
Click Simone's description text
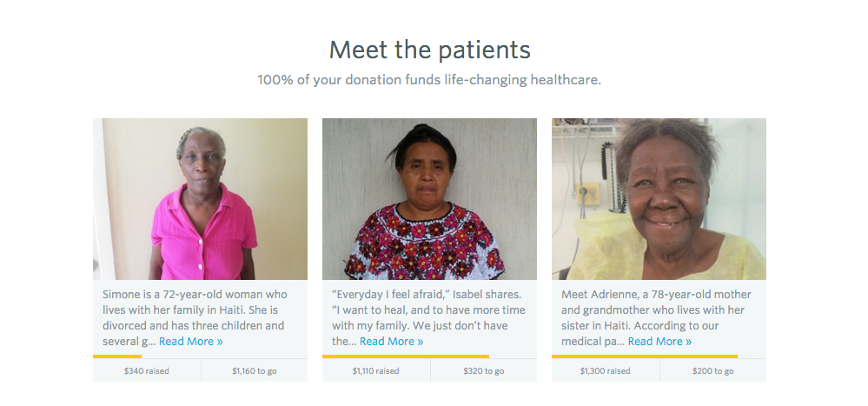195,318
